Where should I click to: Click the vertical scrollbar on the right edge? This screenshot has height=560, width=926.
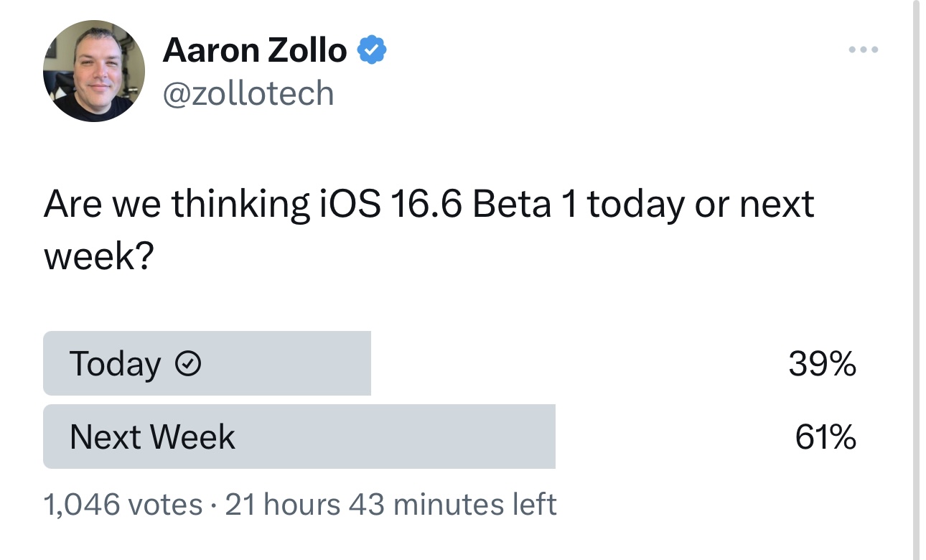pos(915,280)
